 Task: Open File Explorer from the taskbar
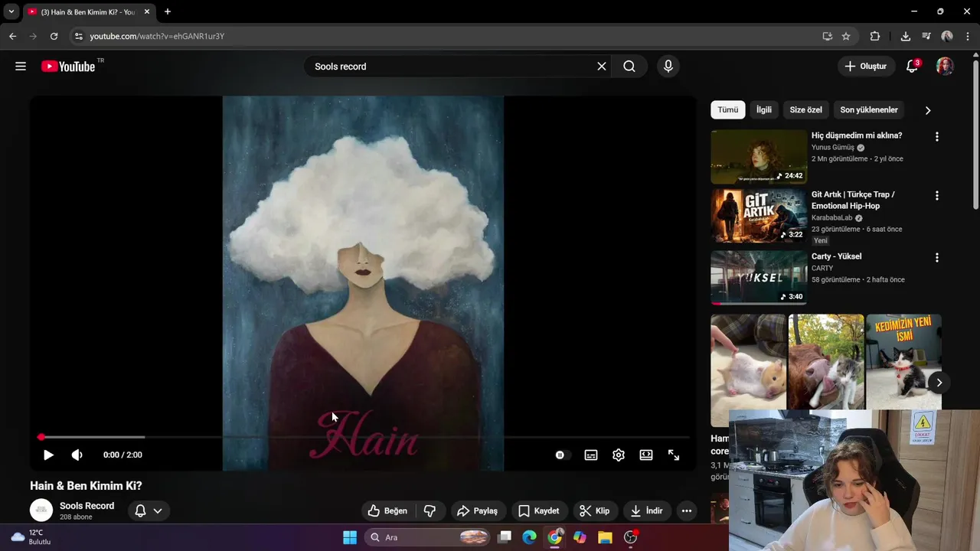point(605,537)
